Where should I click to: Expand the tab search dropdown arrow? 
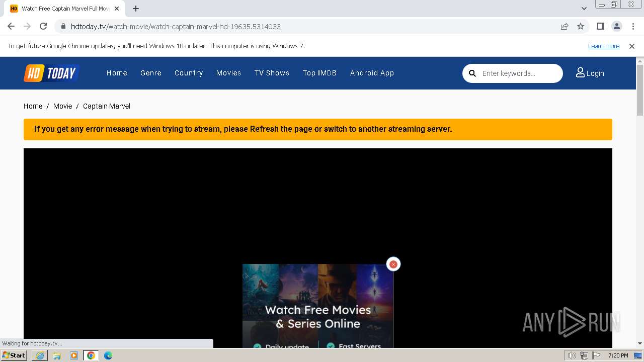click(x=584, y=9)
